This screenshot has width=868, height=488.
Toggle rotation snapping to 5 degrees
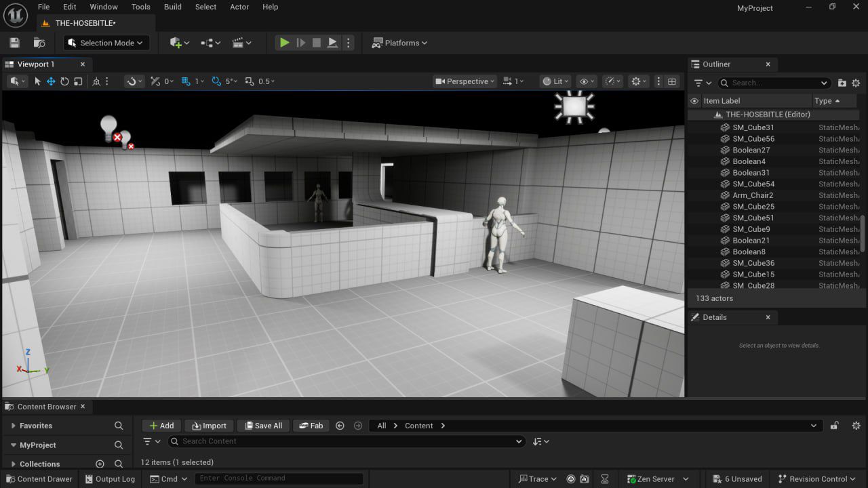pyautogui.click(x=216, y=81)
